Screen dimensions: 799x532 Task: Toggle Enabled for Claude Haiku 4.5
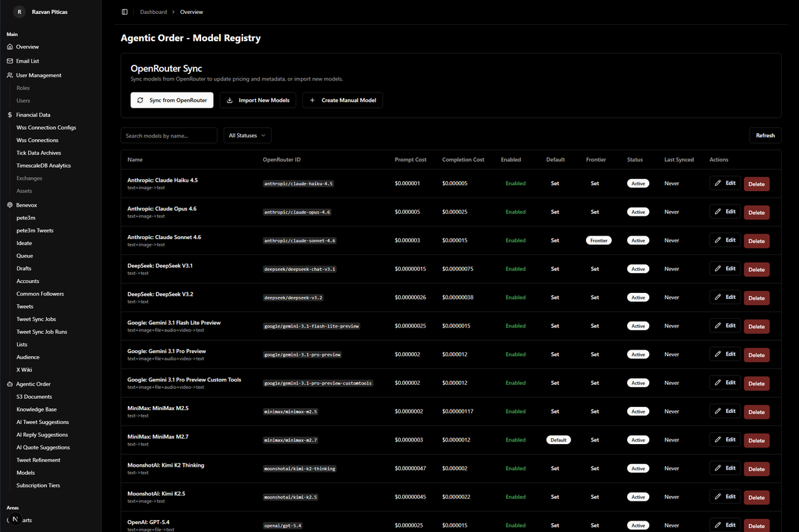515,184
